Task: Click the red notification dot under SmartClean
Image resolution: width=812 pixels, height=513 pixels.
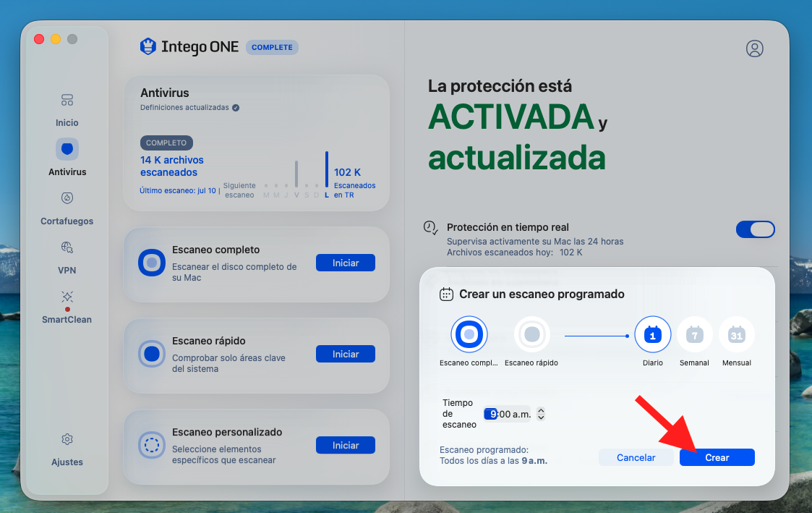Action: pyautogui.click(x=67, y=310)
